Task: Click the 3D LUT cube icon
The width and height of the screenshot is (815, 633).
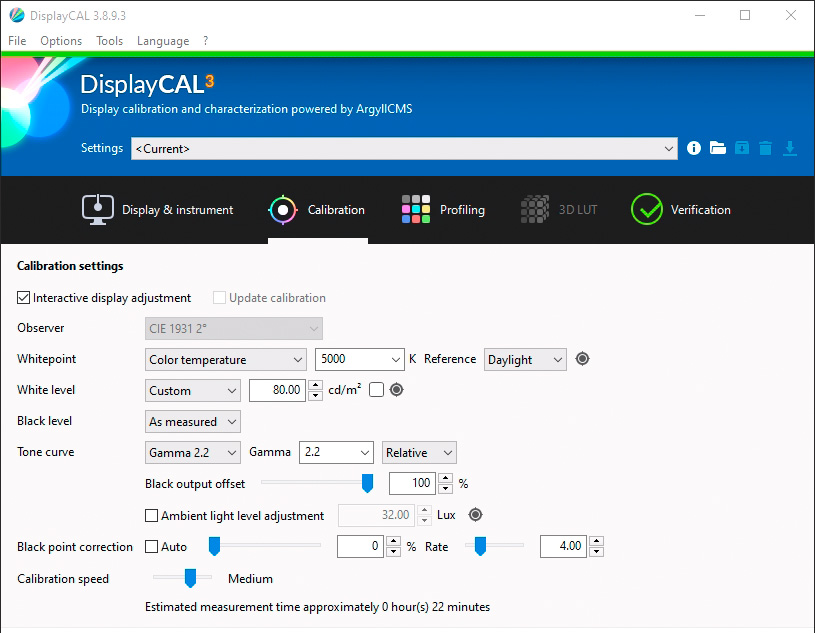Action: pos(535,209)
